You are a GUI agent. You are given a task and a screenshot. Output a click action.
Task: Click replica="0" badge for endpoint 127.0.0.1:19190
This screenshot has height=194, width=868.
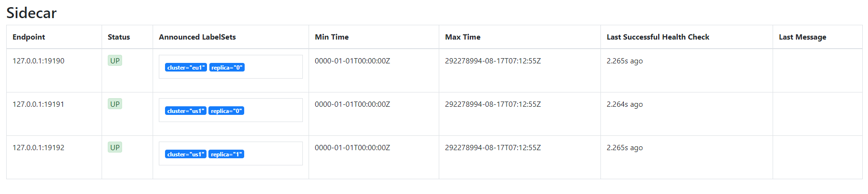[x=227, y=68]
